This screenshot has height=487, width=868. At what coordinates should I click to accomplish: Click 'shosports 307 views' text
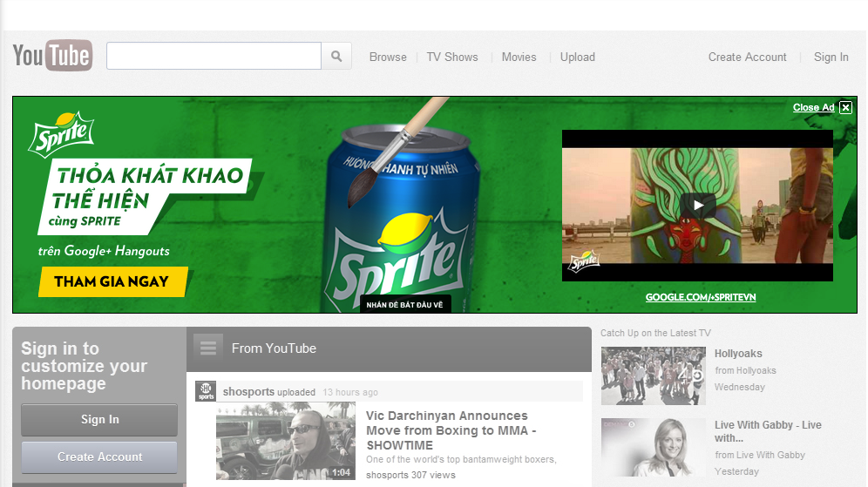[410, 475]
